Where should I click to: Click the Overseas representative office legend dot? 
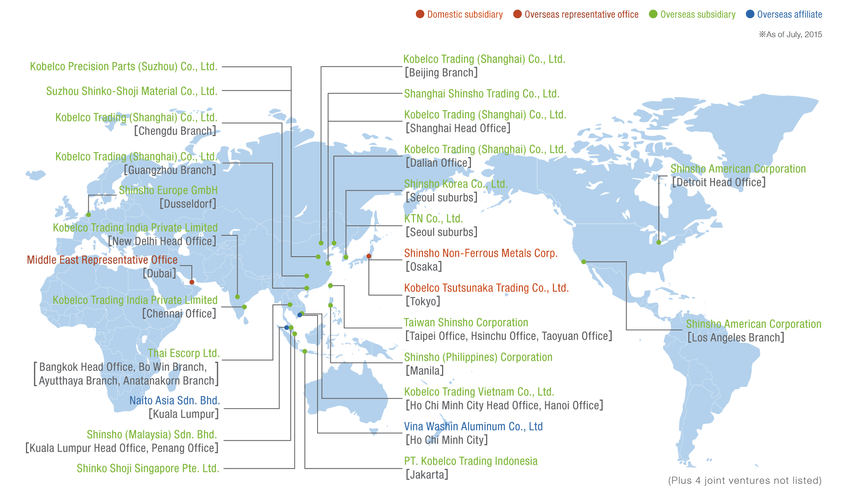point(517,14)
